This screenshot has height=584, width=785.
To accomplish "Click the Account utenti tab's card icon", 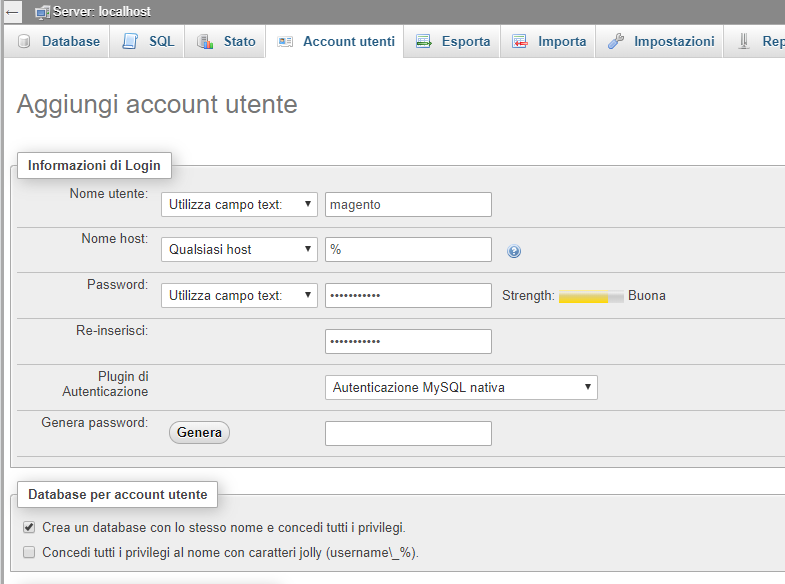I will coord(285,42).
